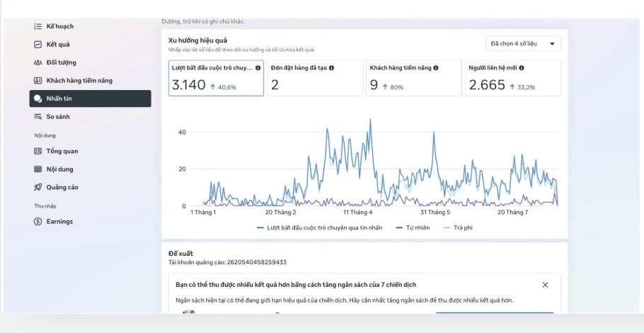Click the Tài khoản quảng cáo account number
Image resolution: width=644 pixels, height=333 pixels.
[x=257, y=262]
